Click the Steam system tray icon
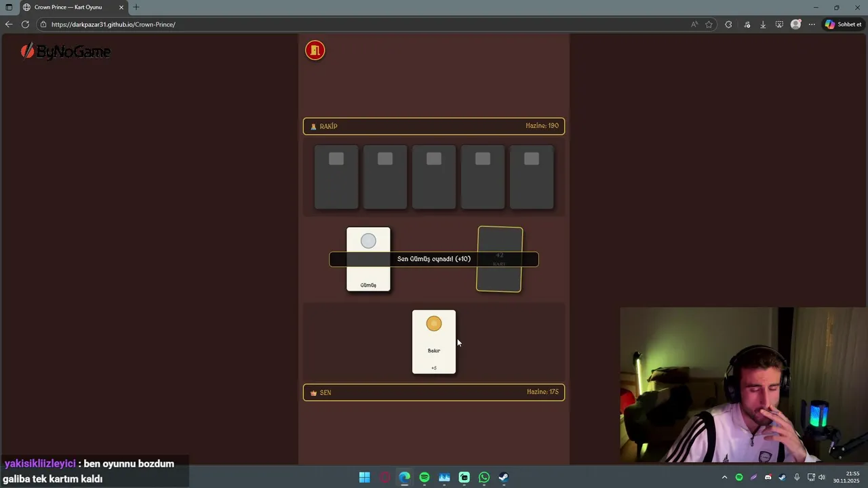This screenshot has height=488, width=868. [782, 477]
